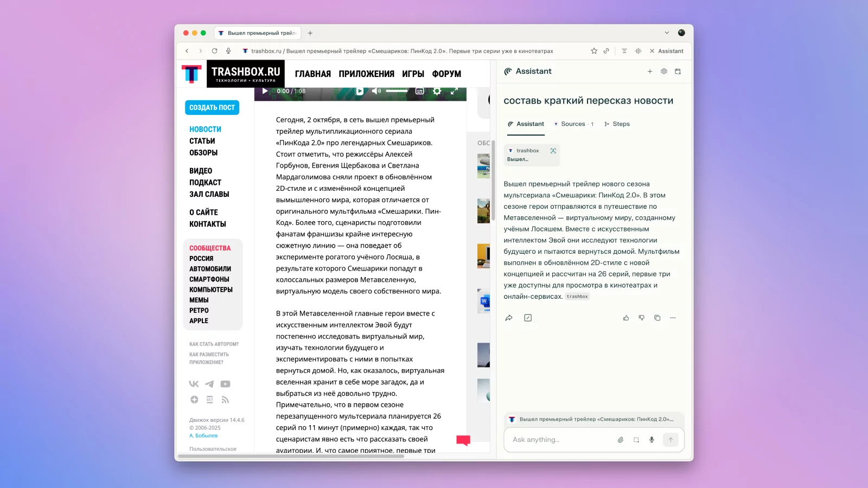
Task: Like the response with thumbs up
Action: [626, 318]
